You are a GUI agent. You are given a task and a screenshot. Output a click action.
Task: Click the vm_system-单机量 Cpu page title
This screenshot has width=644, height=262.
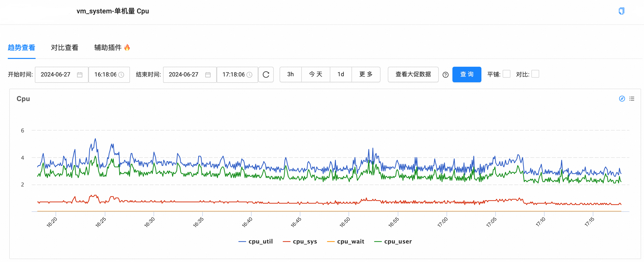click(113, 11)
